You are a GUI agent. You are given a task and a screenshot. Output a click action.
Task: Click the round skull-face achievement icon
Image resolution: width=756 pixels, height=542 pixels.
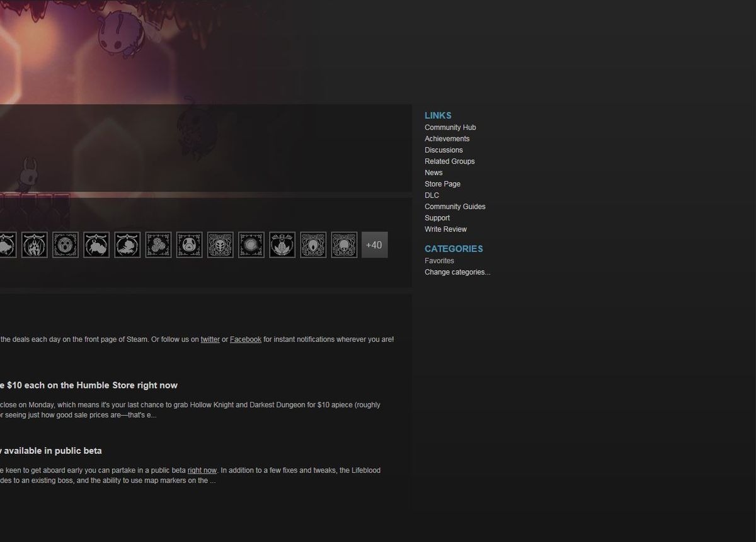click(66, 245)
